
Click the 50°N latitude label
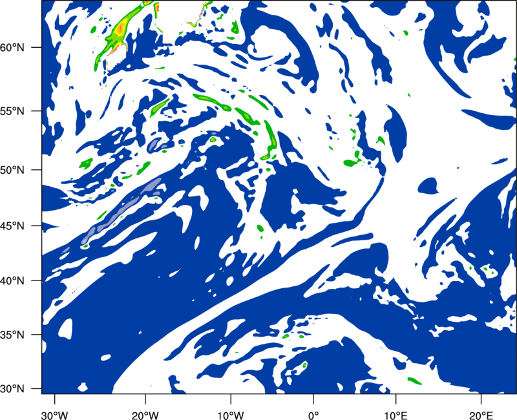pyautogui.click(x=12, y=170)
